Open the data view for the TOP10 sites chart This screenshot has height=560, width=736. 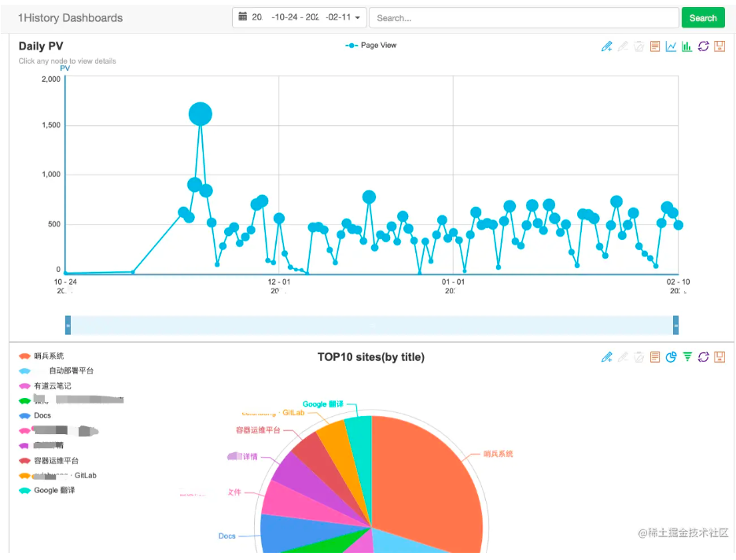[655, 357]
